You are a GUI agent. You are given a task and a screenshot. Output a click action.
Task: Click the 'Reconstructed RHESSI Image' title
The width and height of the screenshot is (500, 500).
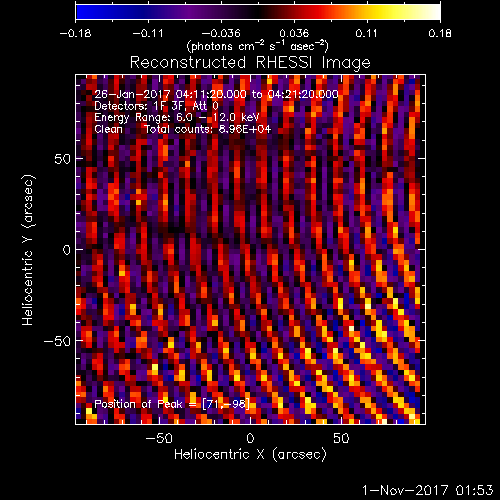pyautogui.click(x=250, y=63)
